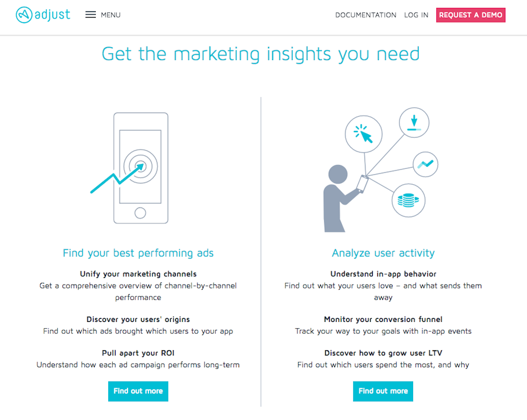Open the hamburger MENU icon

coord(91,15)
